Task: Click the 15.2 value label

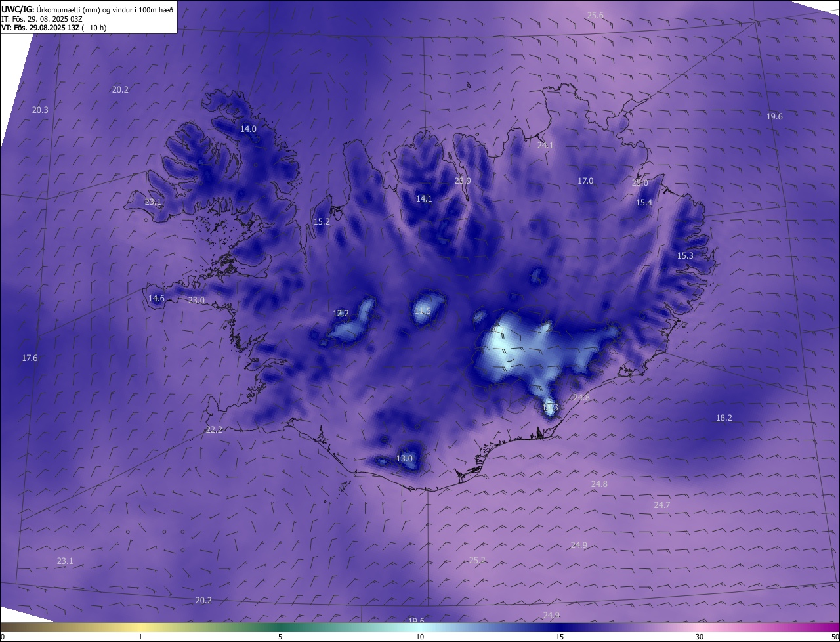Action: pos(322,221)
